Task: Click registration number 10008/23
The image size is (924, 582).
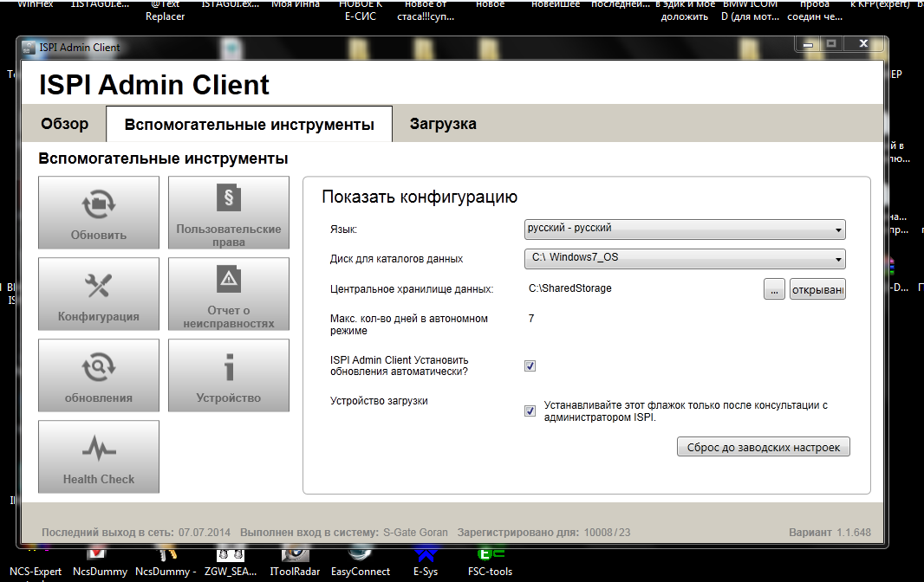Action: tap(607, 533)
